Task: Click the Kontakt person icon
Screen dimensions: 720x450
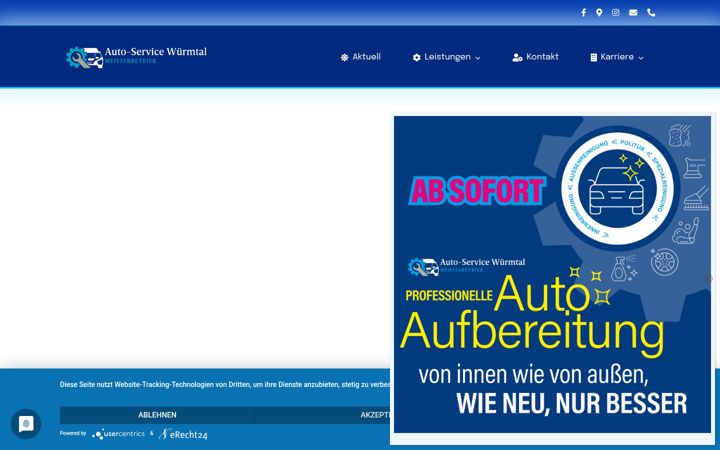Action: pos(517,57)
